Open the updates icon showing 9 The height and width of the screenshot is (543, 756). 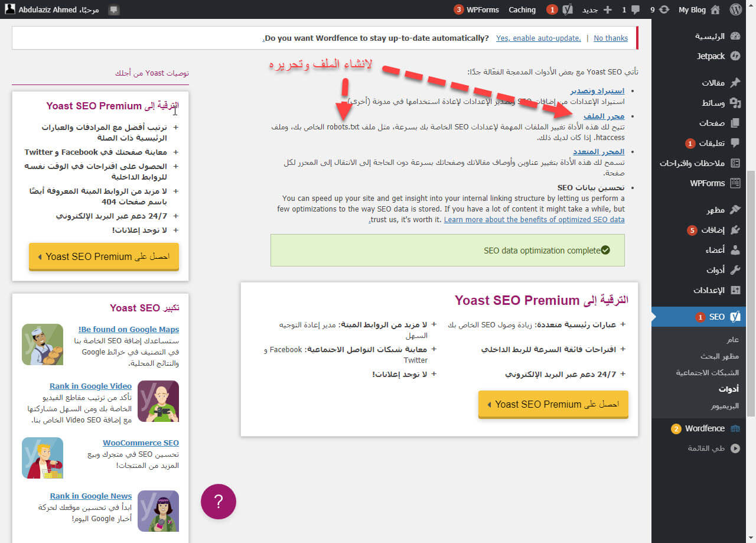[x=659, y=9]
